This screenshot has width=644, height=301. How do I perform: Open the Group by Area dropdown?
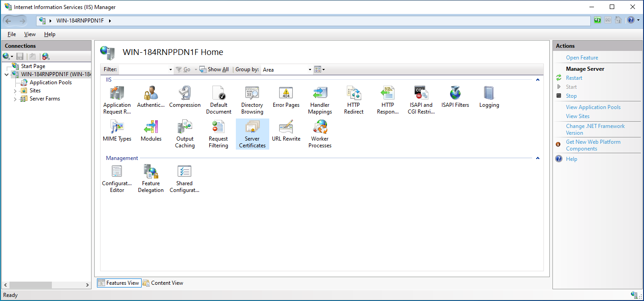click(x=310, y=69)
